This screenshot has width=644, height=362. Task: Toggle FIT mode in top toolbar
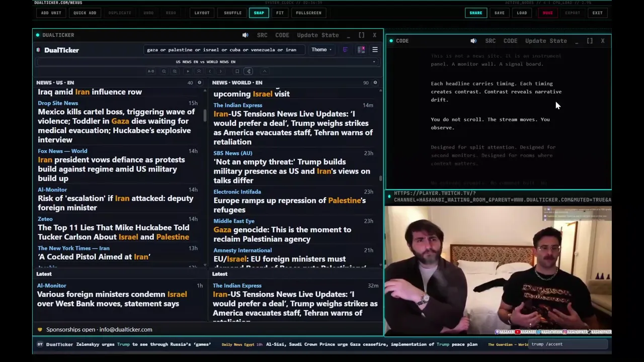click(280, 13)
